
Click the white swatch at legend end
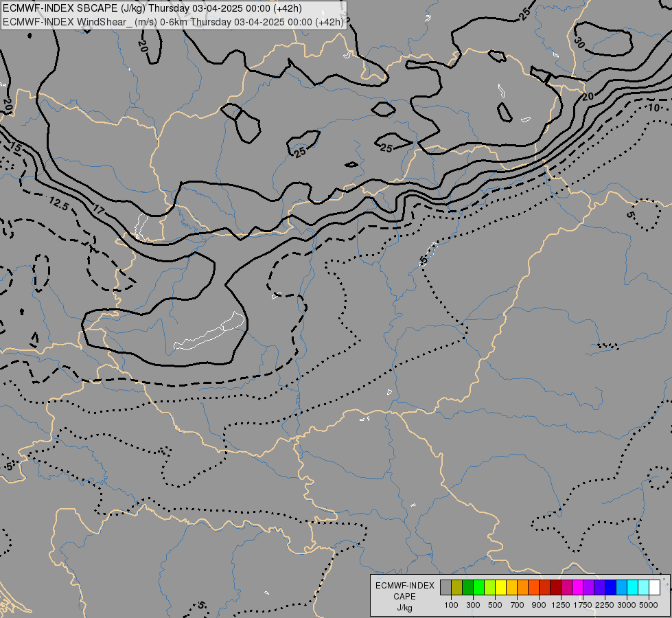(x=655, y=588)
